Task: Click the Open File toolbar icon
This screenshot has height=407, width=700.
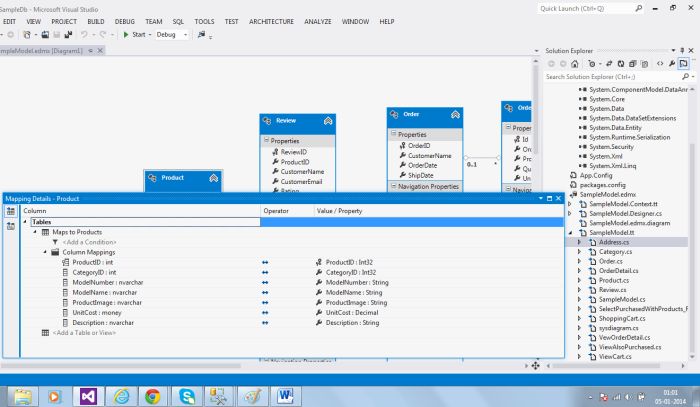Action: (x=45, y=34)
